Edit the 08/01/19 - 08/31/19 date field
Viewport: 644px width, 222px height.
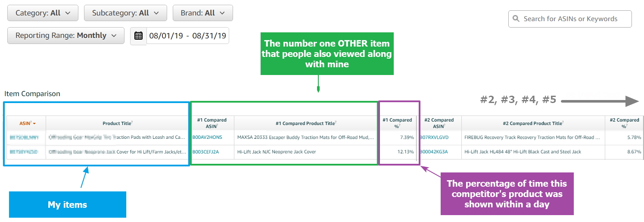click(187, 36)
